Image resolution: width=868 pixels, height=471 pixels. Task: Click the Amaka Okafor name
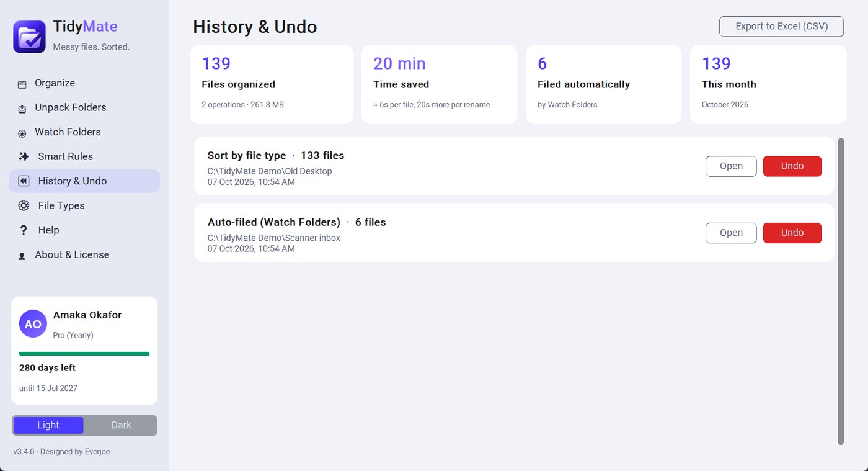87,315
